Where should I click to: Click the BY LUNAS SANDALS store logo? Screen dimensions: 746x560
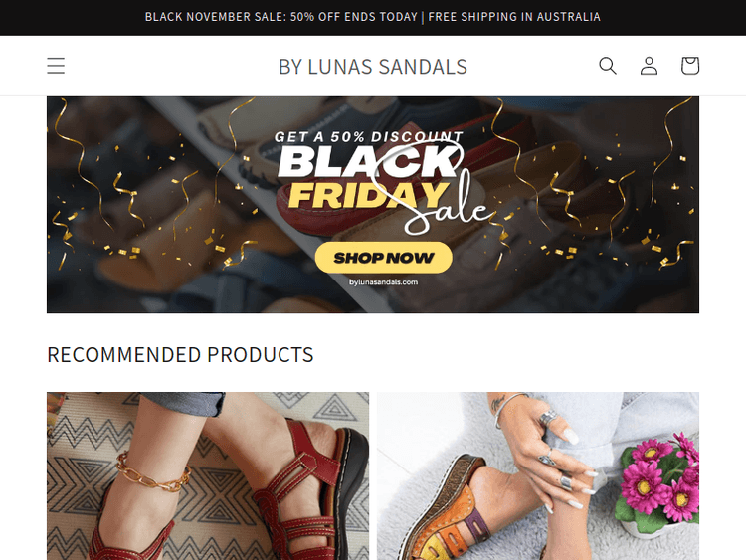[373, 66]
